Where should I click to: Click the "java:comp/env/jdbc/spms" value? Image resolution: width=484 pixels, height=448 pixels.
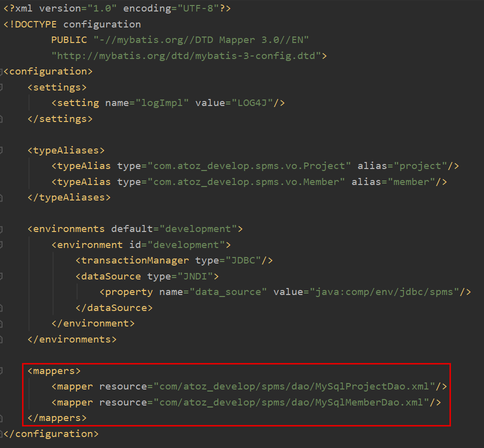point(384,292)
